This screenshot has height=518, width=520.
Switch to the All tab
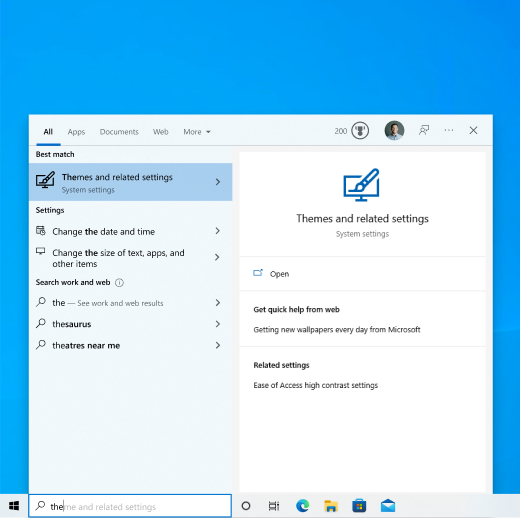click(48, 132)
